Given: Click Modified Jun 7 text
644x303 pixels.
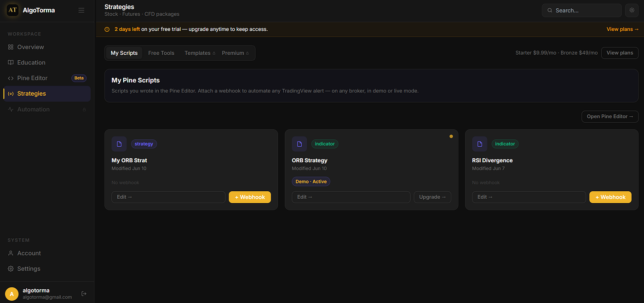Looking at the screenshot, I should 488,169.
